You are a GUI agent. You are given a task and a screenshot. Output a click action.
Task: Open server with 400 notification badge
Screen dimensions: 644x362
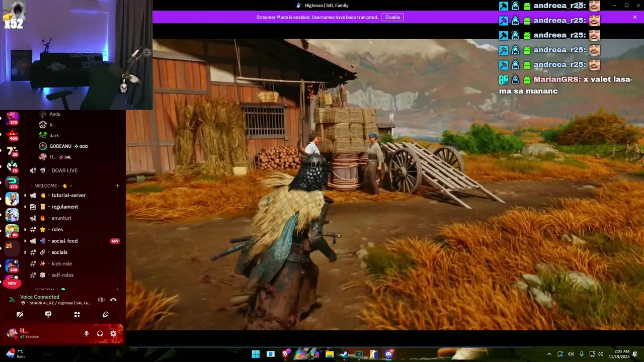point(12,135)
